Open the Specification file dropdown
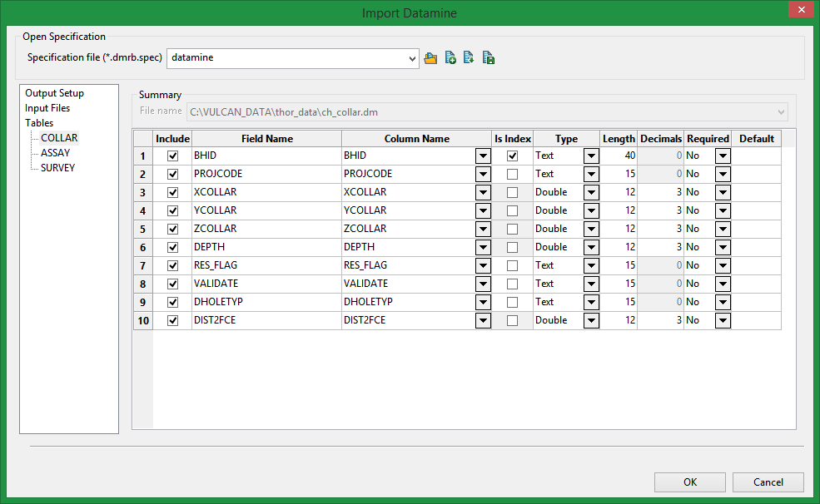This screenshot has width=820, height=504. (x=412, y=58)
